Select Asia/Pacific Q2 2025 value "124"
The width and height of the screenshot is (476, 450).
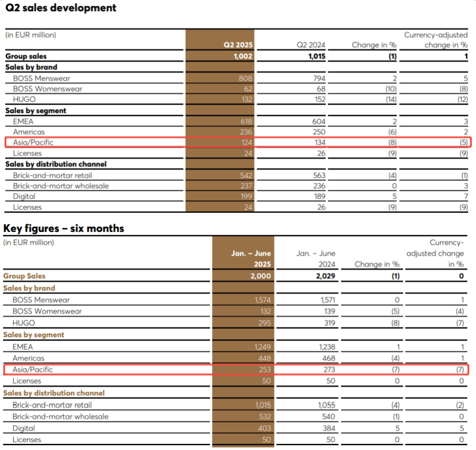pyautogui.click(x=247, y=142)
